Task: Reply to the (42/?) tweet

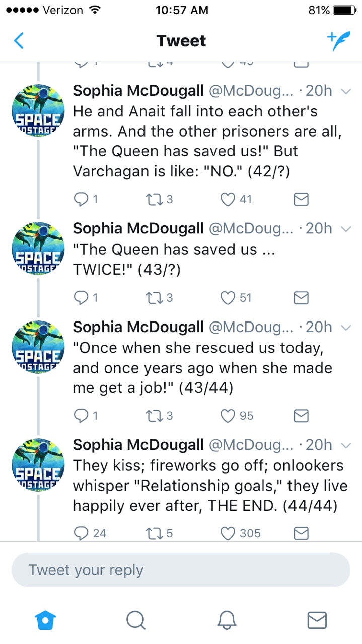Action: (81, 200)
